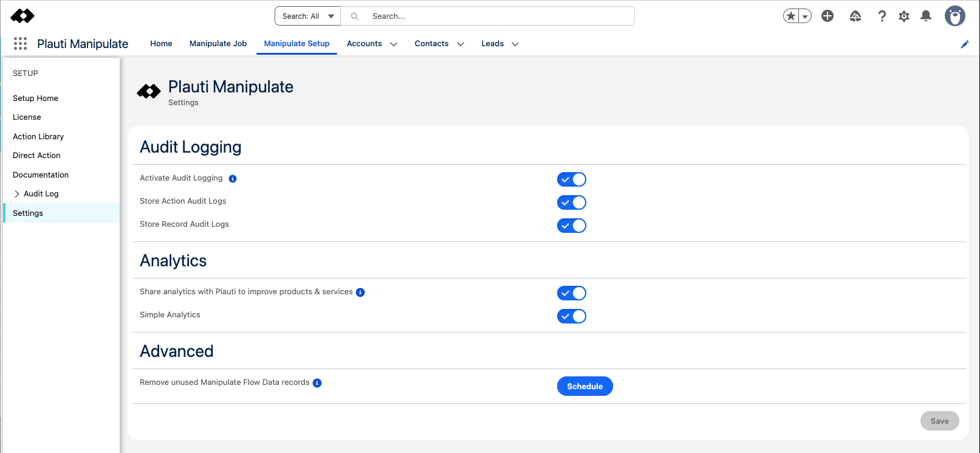
Task: Open the Leads tab
Action: coord(493,44)
